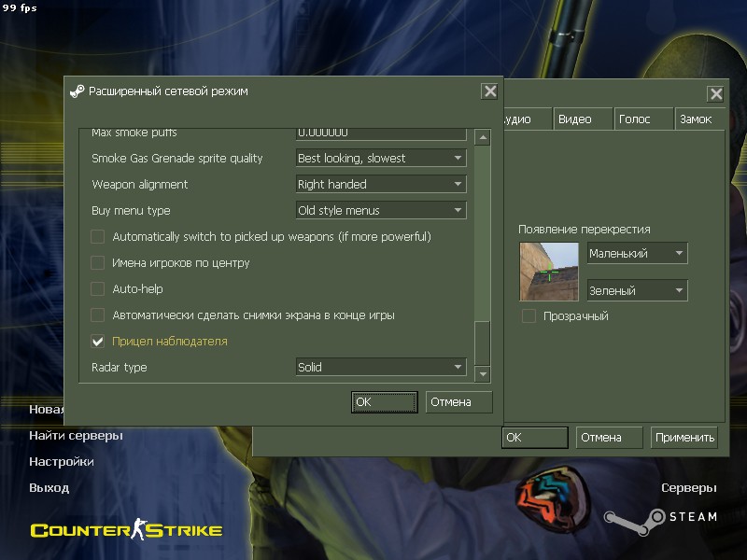Confirm advanced dialog with OK
The width and height of the screenshot is (747, 560).
(385, 402)
